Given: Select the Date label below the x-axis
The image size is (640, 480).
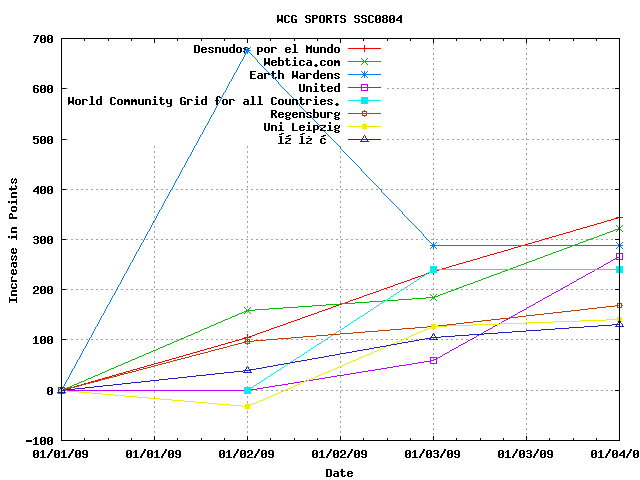Looking at the screenshot, I should [x=339, y=473].
